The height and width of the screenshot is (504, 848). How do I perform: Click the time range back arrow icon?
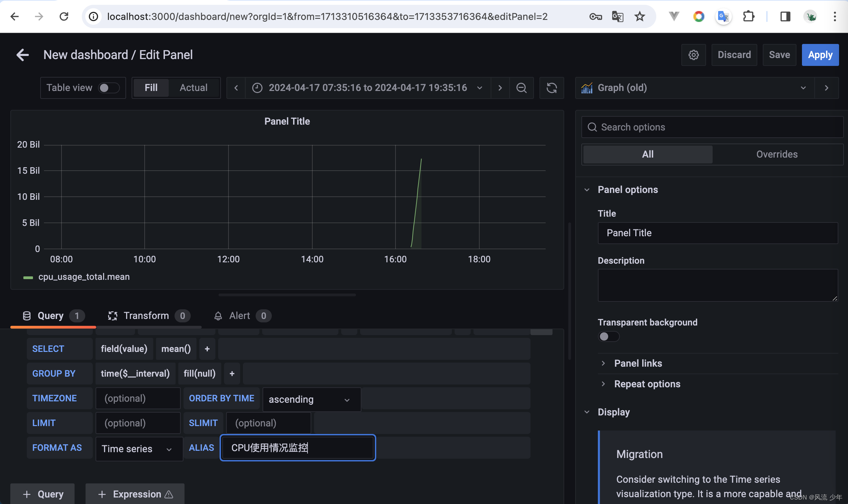click(x=236, y=88)
